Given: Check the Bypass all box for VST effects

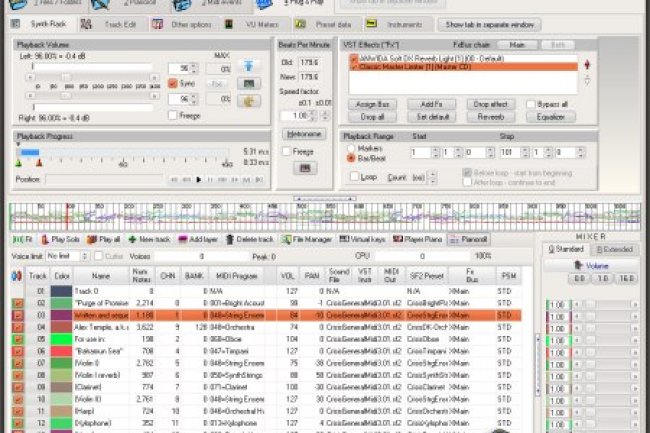Looking at the screenshot, I should 531,104.
